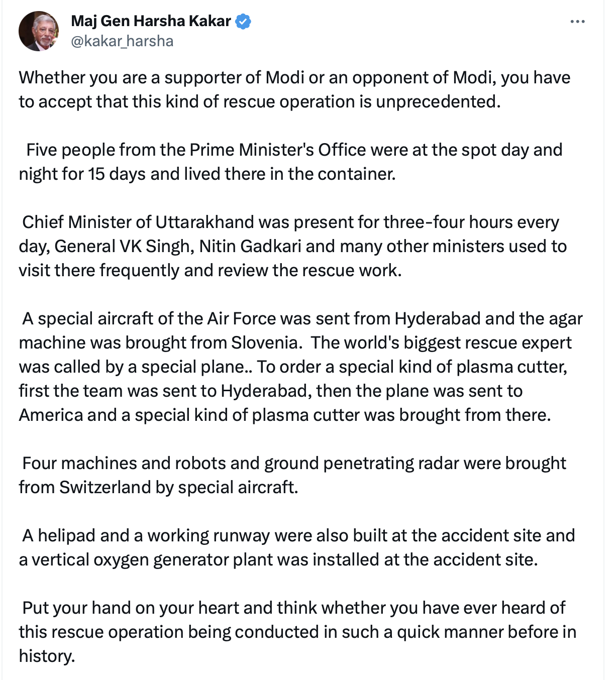Click the word 'unprecedented' in the first paragraph
The image size is (616, 680).
click(x=438, y=101)
